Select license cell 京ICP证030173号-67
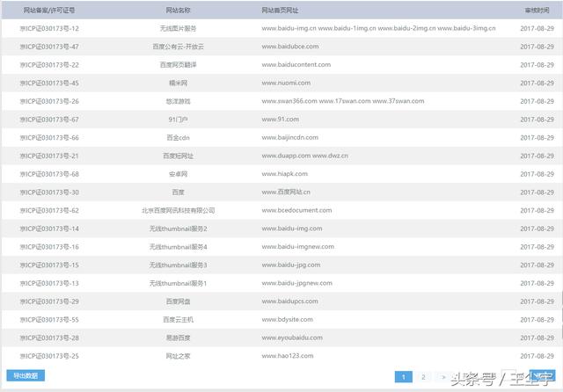 [x=49, y=120]
